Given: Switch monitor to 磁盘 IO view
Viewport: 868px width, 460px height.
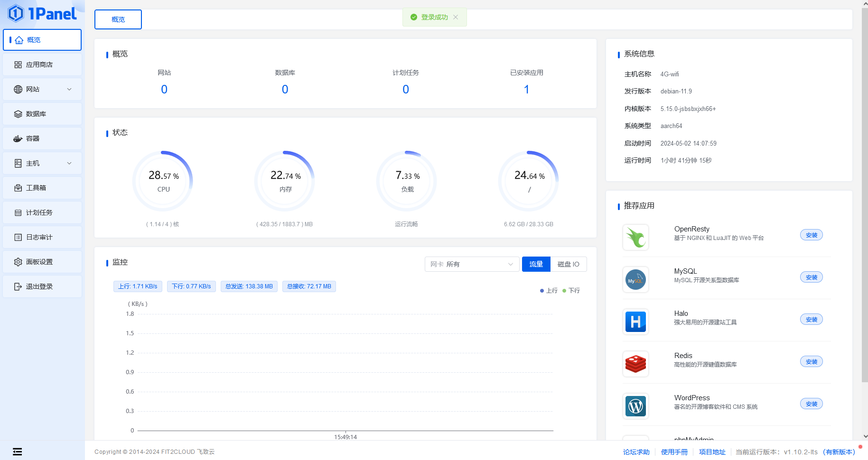Looking at the screenshot, I should point(569,264).
